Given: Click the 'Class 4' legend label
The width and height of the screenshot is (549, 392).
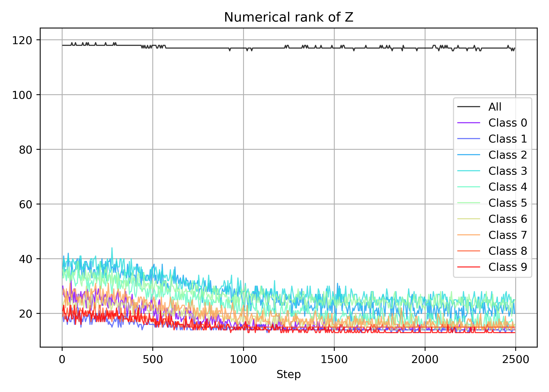Looking at the screenshot, I should [x=508, y=187].
